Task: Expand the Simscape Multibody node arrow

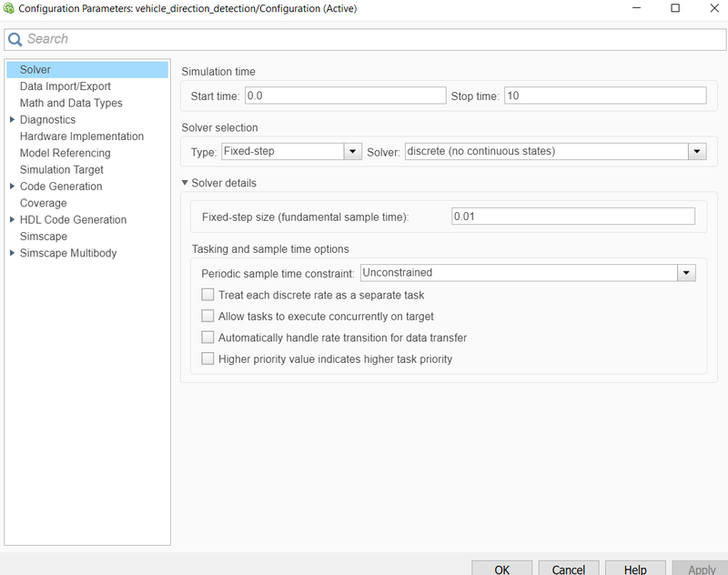Action: 12,253
